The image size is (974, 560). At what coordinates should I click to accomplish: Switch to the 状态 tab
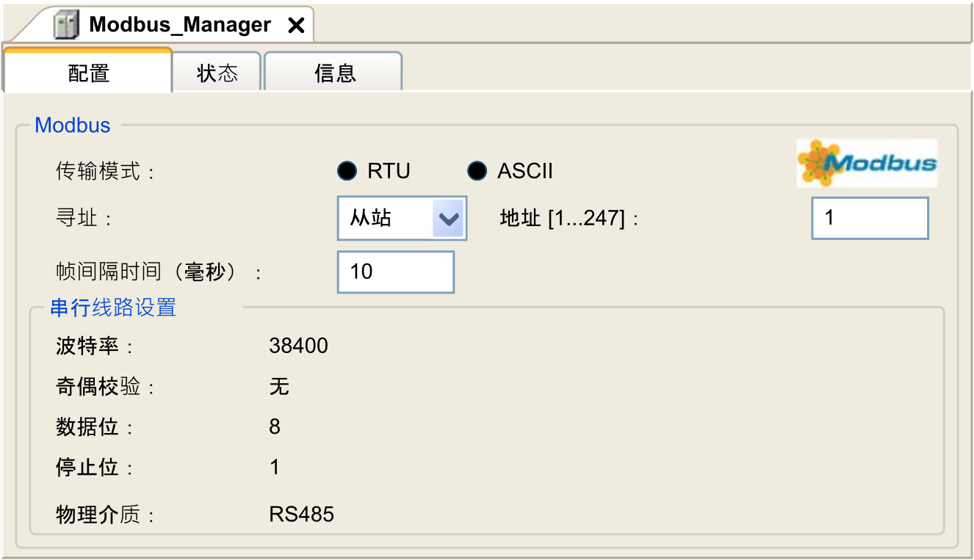(217, 73)
